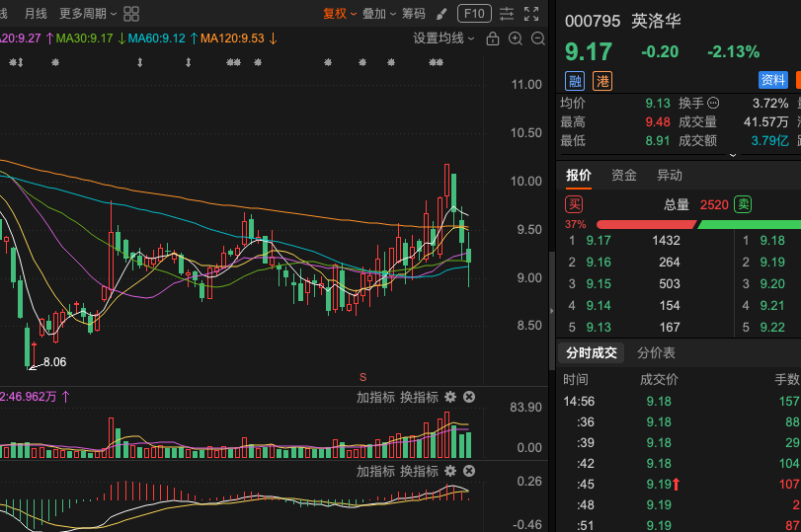801x532 pixels.
Task: Select ask level 1 price 9.18
Action: (772, 241)
